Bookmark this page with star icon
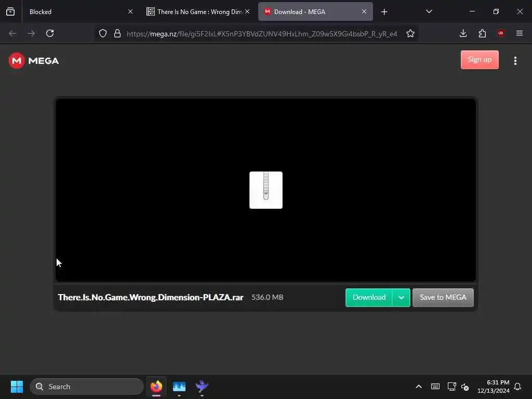 pyautogui.click(x=410, y=34)
